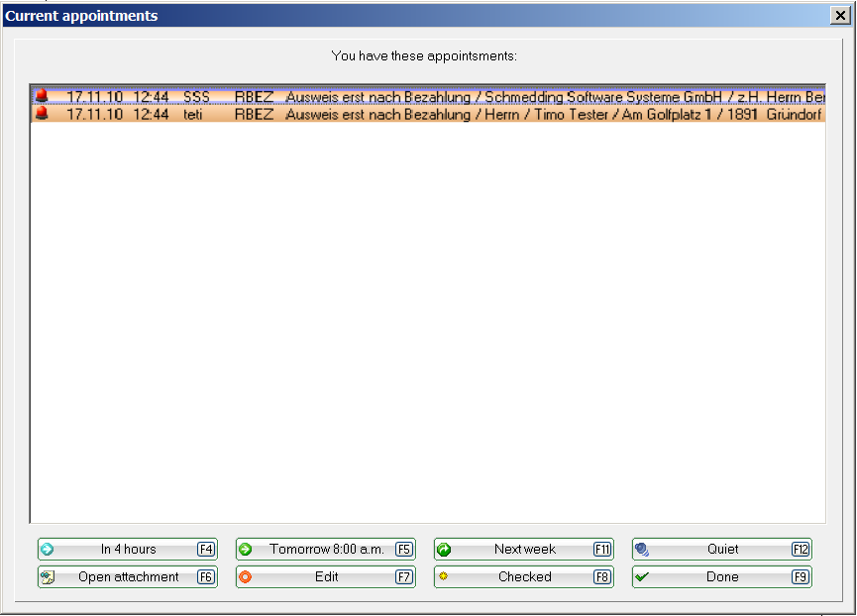Close the Current appointments dialog
This screenshot has height=616, width=857.
(840, 15)
